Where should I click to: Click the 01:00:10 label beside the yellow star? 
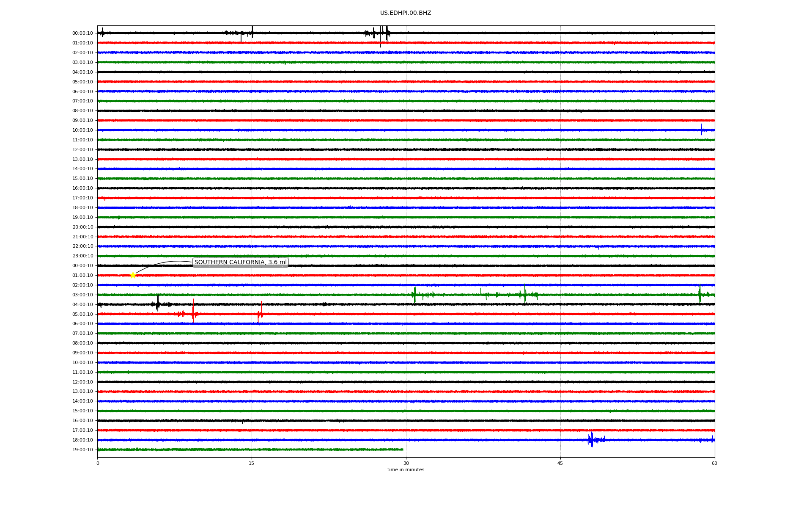[x=82, y=276]
